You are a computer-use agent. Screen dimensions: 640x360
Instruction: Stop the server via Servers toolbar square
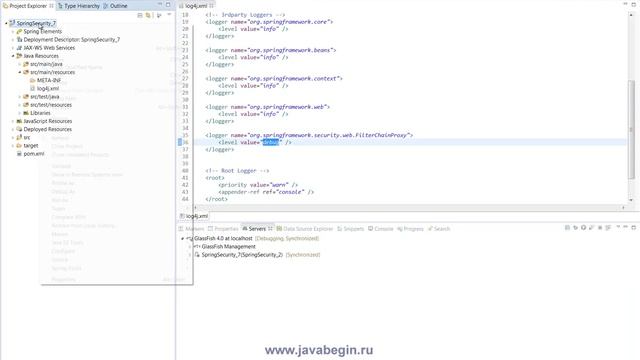point(600,228)
